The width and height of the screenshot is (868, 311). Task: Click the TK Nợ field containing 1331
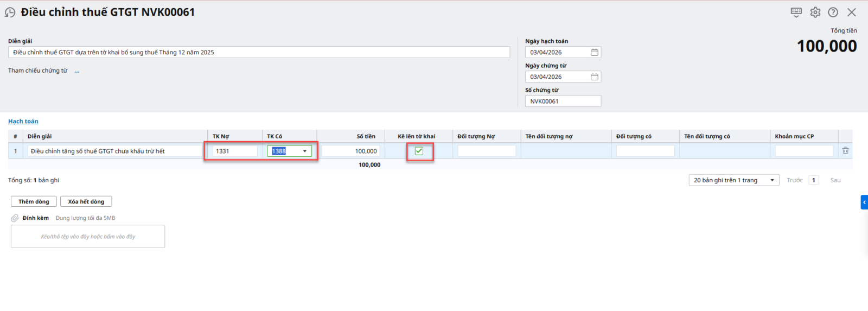click(x=234, y=151)
